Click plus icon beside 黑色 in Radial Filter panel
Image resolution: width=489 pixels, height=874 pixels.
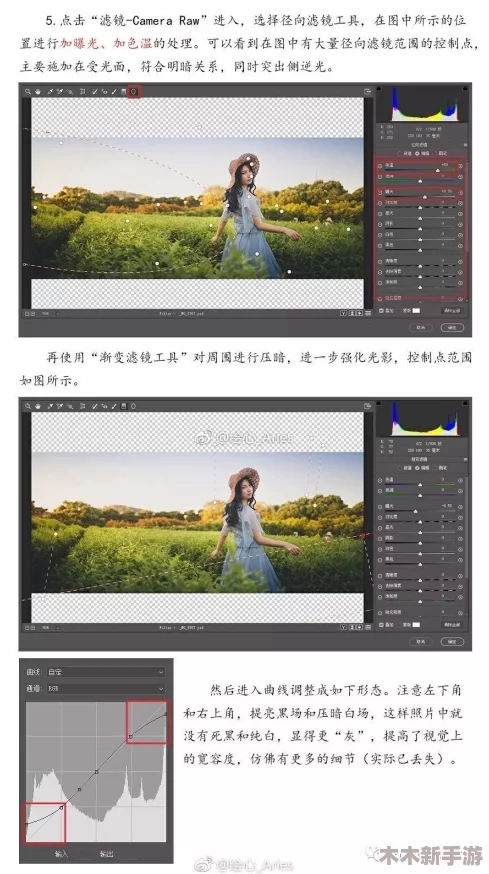(461, 246)
